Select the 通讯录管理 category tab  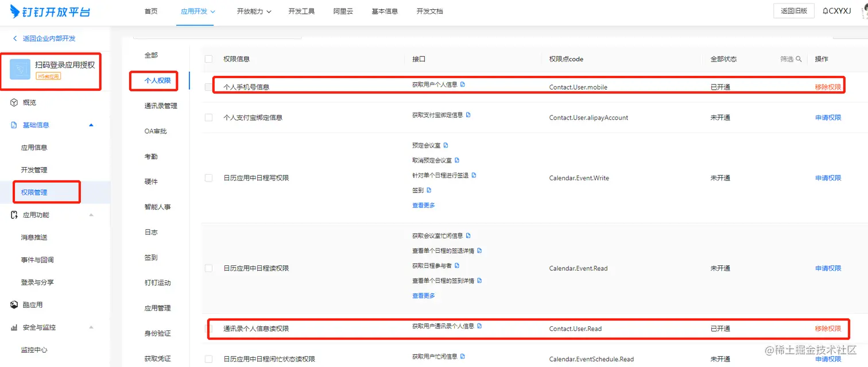pos(161,106)
